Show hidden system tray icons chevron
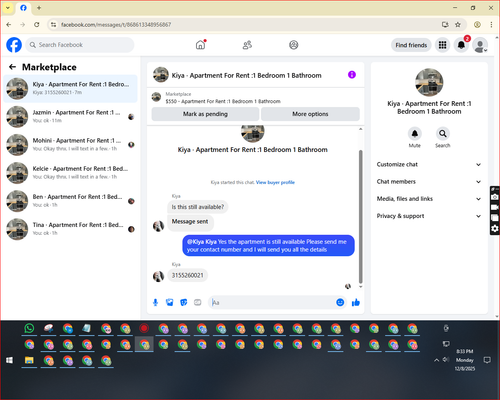 [x=436, y=360]
